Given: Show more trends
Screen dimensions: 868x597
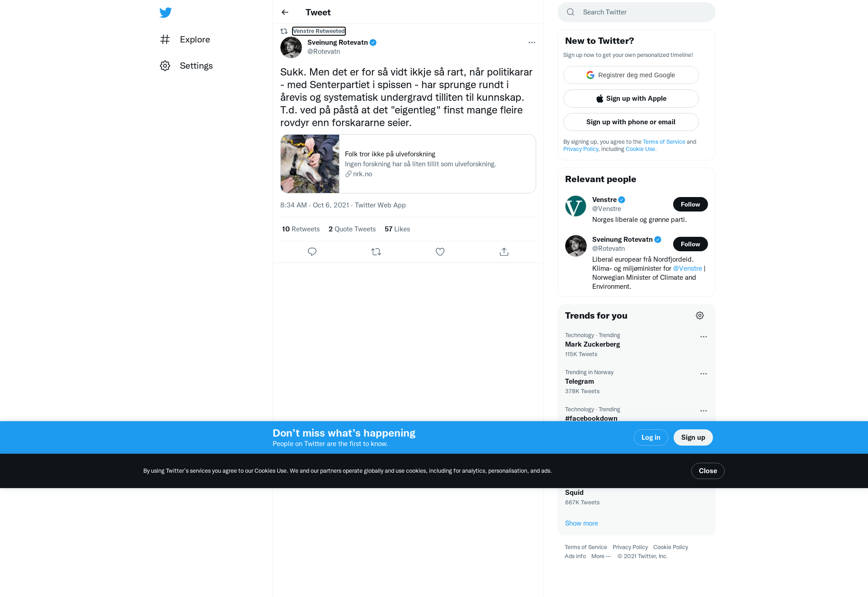Looking at the screenshot, I should [581, 523].
